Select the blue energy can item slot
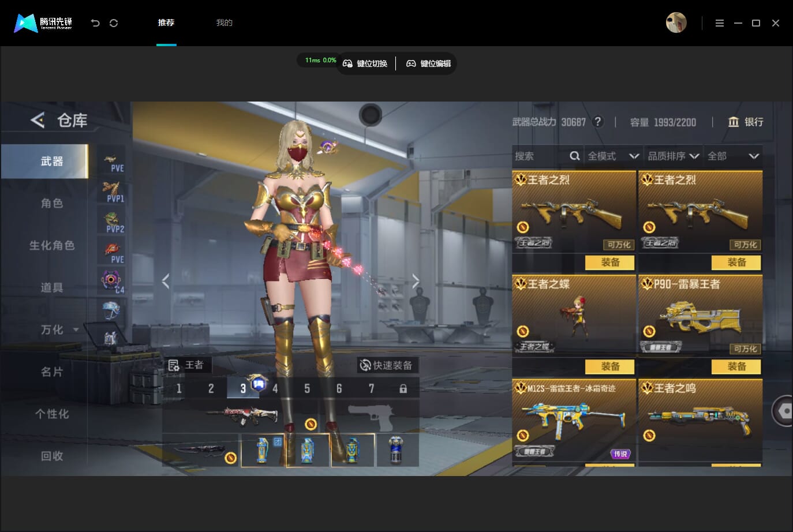Screen dimensions: 793x532 point(397,449)
